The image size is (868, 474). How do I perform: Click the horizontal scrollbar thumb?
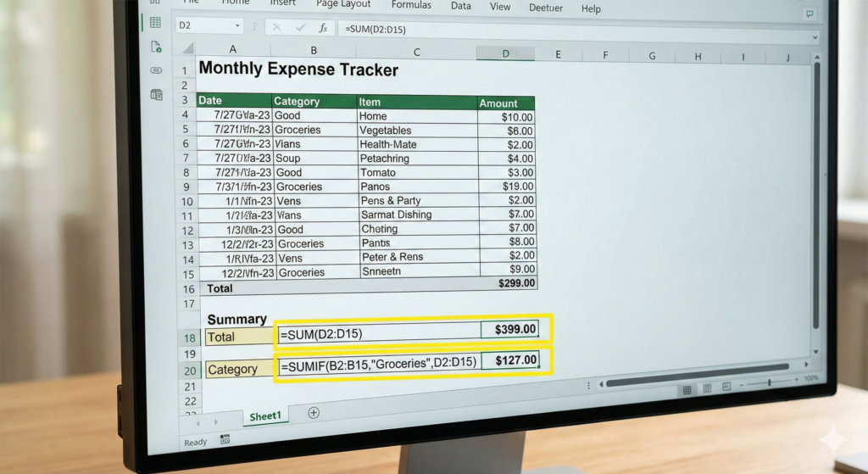[697, 375]
